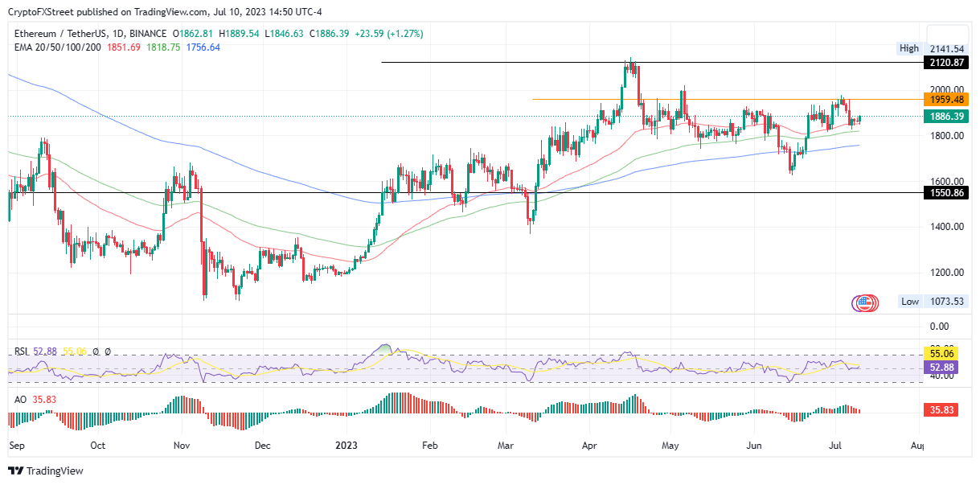Image resolution: width=980 pixels, height=485 pixels.
Task: Select the 1550.86 support price label
Action: (x=946, y=193)
